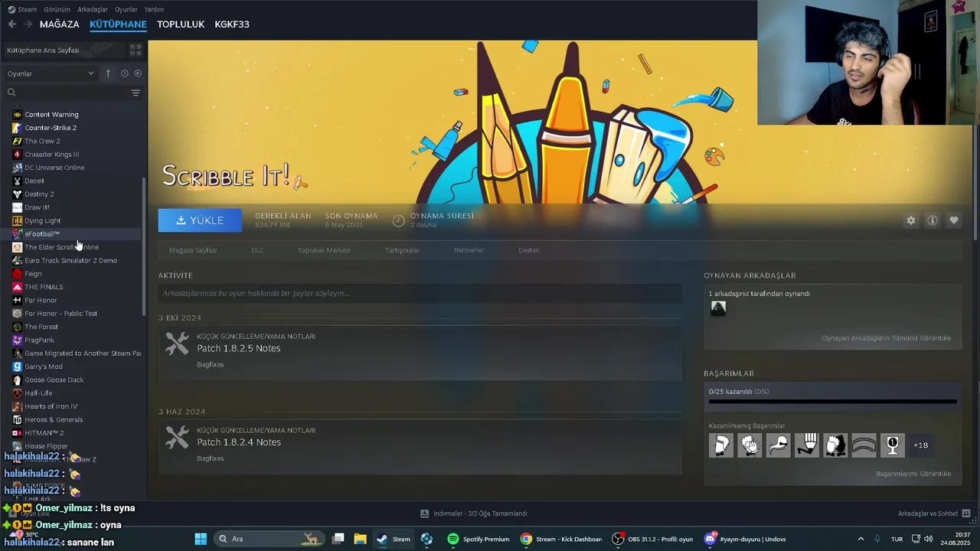Open the KGKF33 profile tab
The image size is (980, 551).
232,24
